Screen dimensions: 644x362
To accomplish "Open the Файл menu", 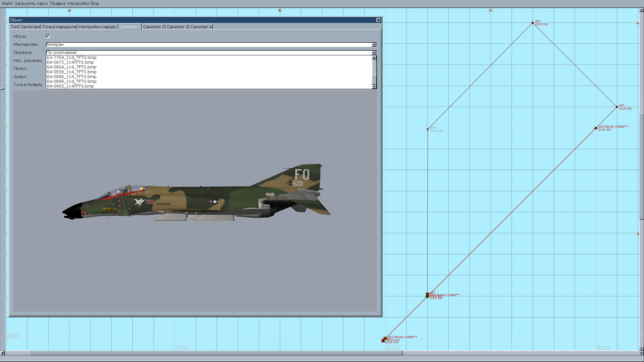I will [x=7, y=4].
